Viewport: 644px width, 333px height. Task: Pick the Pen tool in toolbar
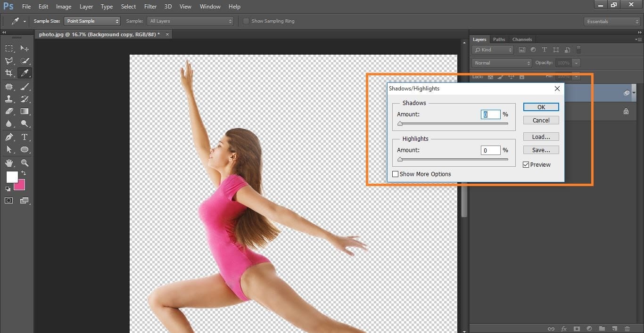tap(9, 137)
